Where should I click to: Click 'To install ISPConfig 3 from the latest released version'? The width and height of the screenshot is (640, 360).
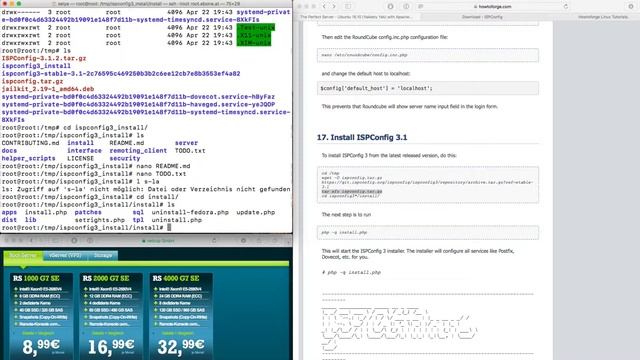(389, 156)
